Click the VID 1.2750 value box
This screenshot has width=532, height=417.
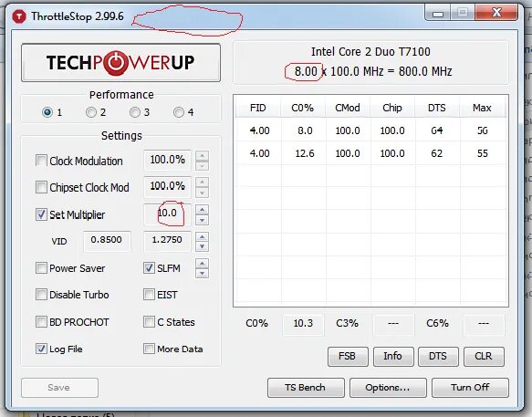click(167, 241)
